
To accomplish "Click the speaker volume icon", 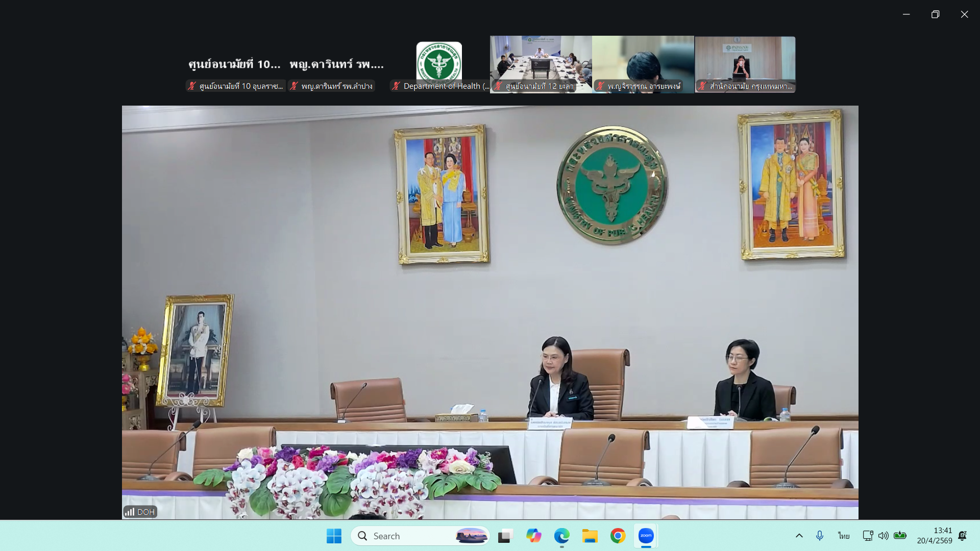I will click(883, 536).
